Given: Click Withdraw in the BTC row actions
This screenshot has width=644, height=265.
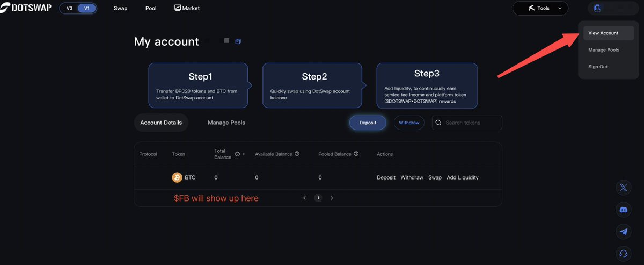Looking at the screenshot, I should [412, 177].
